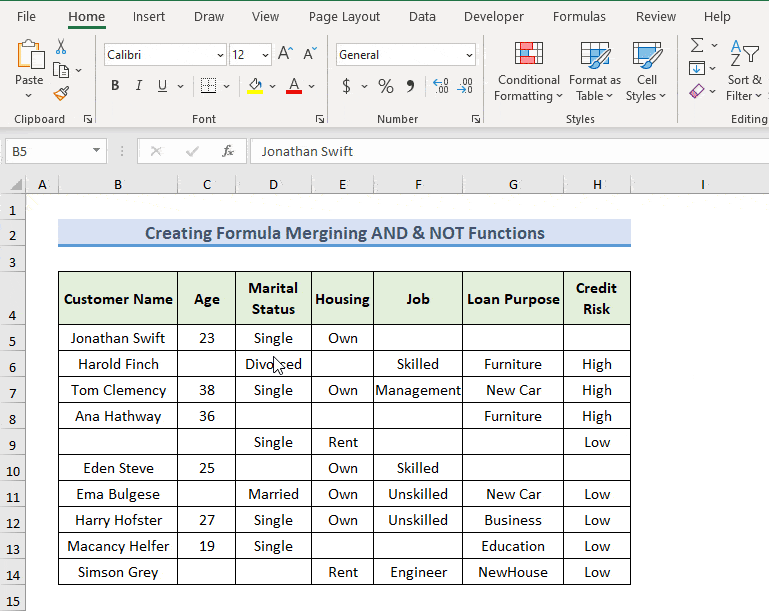Image resolution: width=769 pixels, height=611 pixels.
Task: Apply Percent Style
Action: [x=386, y=86]
